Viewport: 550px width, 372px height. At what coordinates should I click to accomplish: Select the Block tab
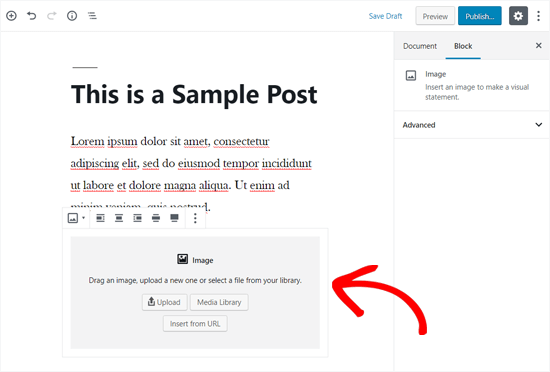point(463,46)
